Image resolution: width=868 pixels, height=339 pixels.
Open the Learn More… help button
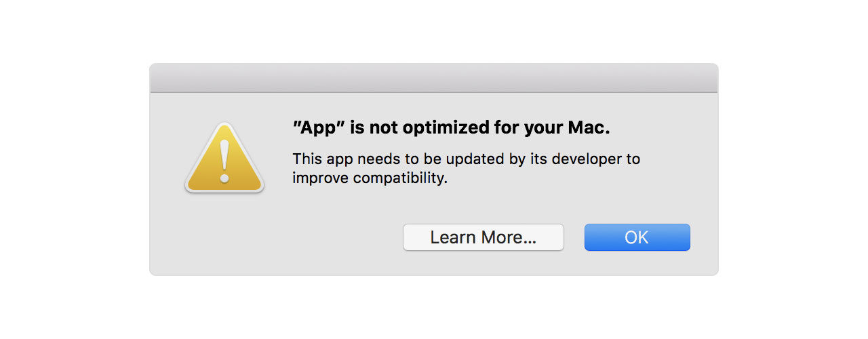point(484,237)
